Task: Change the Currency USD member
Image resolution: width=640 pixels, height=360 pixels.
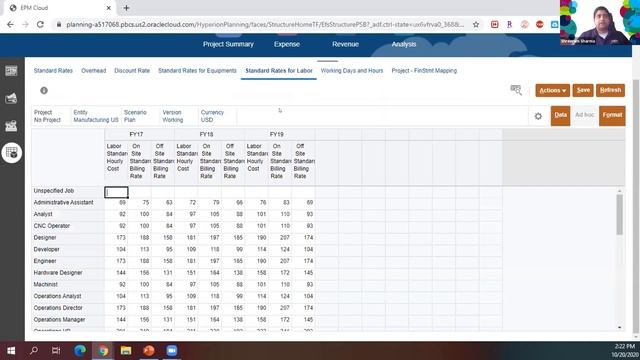Action: 212,116
